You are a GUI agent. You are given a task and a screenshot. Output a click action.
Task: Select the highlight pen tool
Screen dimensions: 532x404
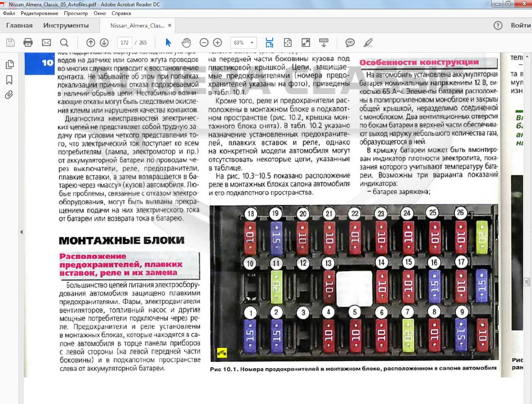click(x=368, y=43)
